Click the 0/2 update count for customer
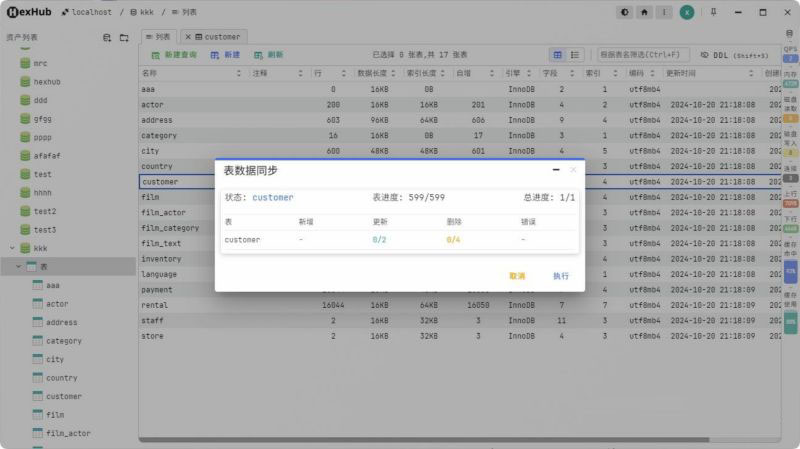The image size is (800, 449). [x=379, y=239]
